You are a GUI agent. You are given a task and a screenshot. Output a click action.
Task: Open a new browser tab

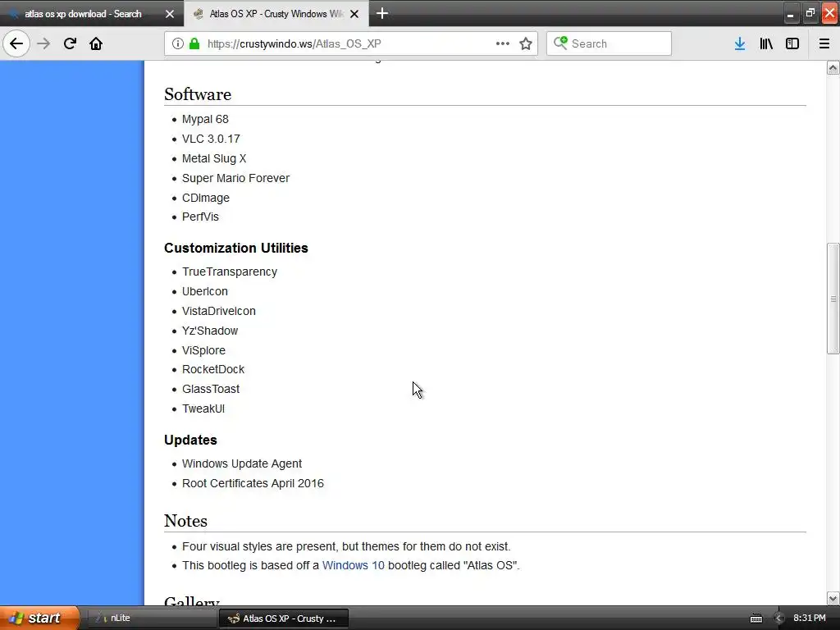382,13
